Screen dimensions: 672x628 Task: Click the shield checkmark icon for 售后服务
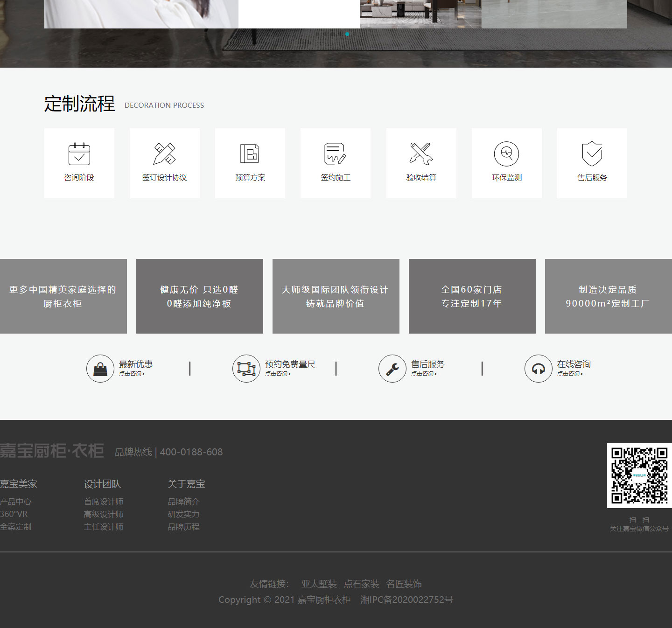592,154
